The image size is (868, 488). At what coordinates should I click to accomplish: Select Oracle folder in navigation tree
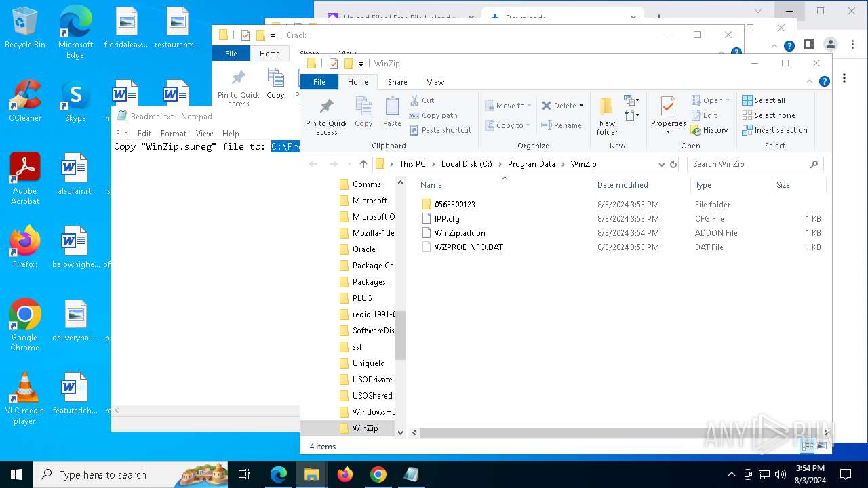coord(363,249)
